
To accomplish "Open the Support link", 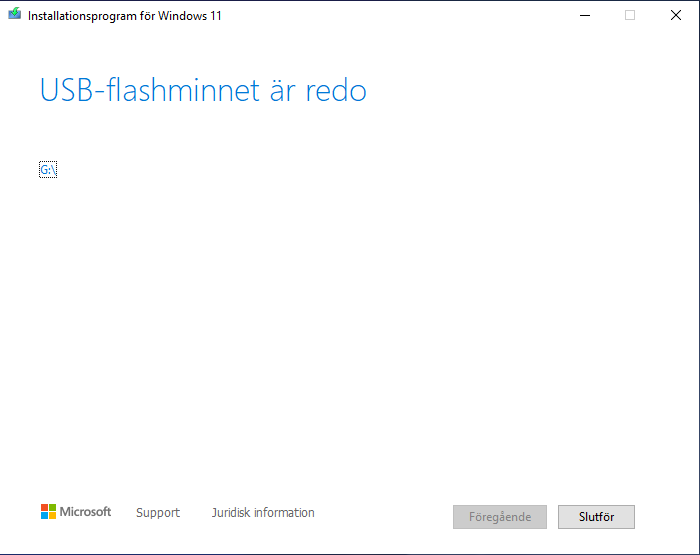I will click(158, 513).
